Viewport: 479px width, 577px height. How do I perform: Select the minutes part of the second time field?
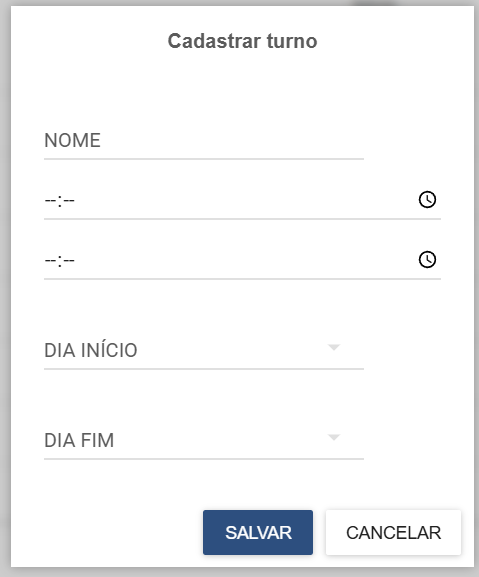[69, 261]
